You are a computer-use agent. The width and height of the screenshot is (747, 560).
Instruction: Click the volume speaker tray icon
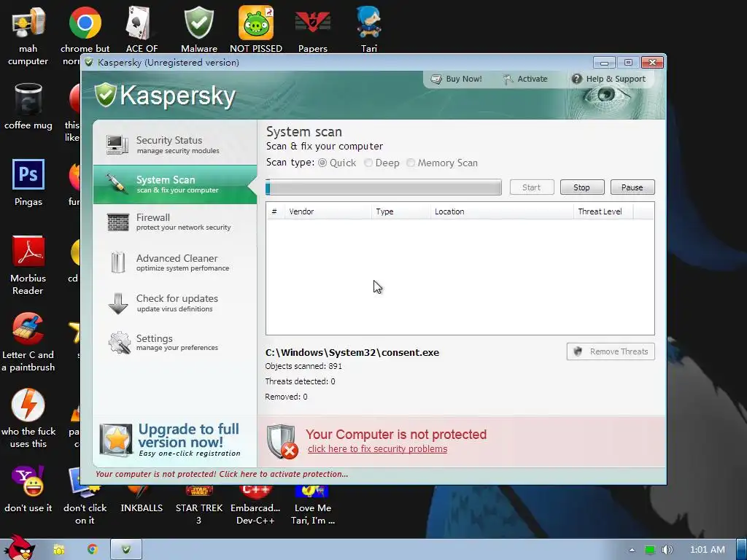[667, 550]
